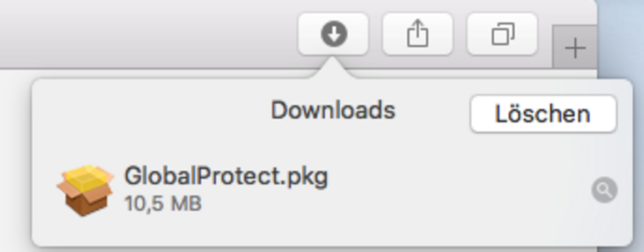Image resolution: width=644 pixels, height=252 pixels.
Task: Clear downloads list with Löschen button
Action: coord(543,114)
